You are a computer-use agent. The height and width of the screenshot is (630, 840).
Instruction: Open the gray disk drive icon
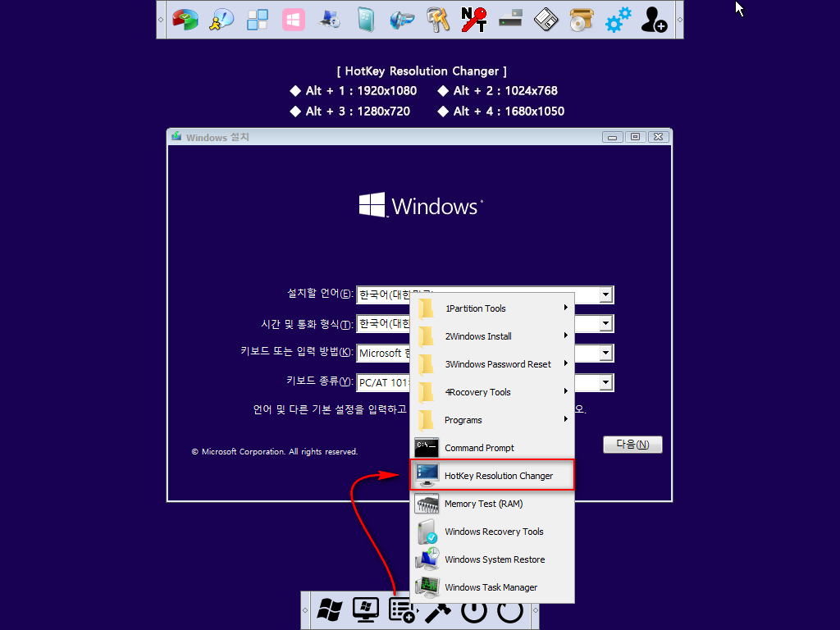[510, 21]
